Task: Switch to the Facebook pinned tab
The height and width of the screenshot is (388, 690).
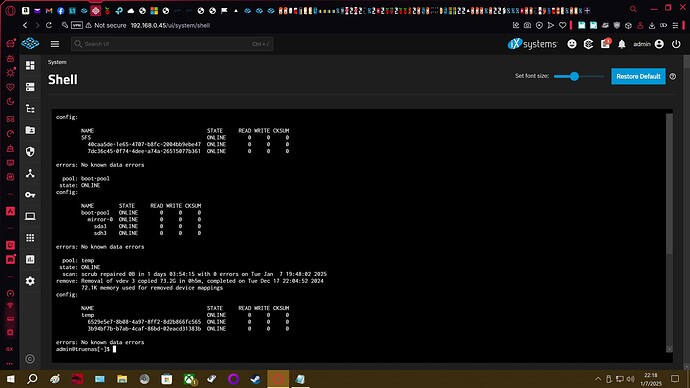Action: coord(61,11)
